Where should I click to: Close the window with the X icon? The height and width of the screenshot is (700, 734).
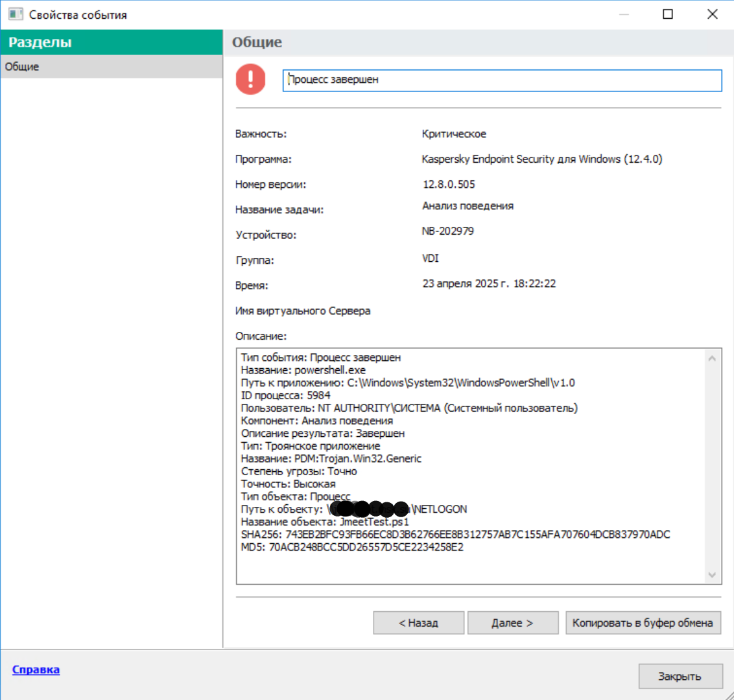click(x=713, y=14)
